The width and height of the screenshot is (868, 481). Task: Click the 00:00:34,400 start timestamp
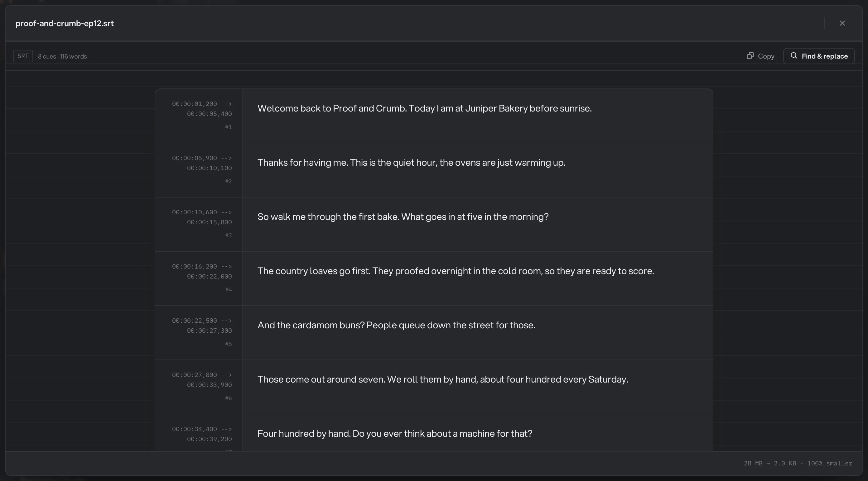coord(195,429)
